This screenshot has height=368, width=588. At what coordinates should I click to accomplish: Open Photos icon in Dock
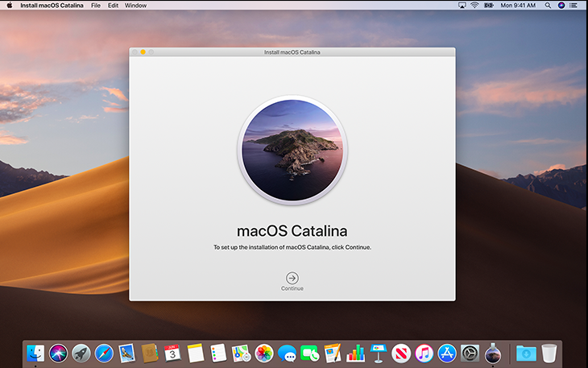coord(264,353)
